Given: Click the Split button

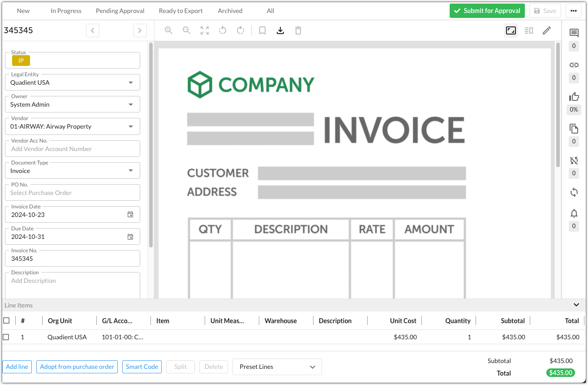Looking at the screenshot, I should pos(180,367).
